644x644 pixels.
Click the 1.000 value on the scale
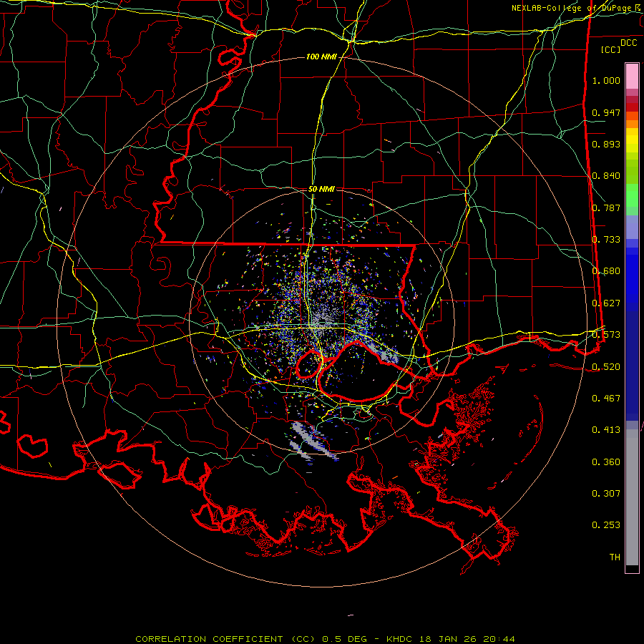coord(606,80)
